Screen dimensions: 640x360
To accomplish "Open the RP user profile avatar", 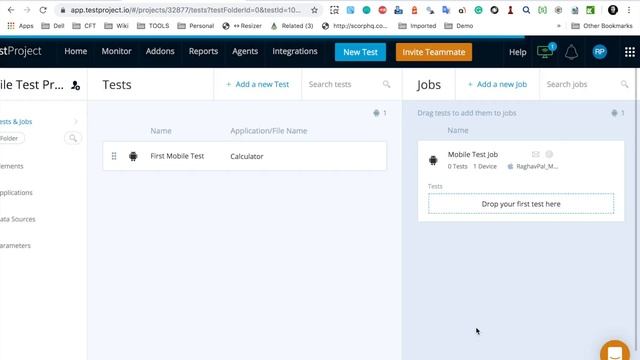I will point(600,52).
